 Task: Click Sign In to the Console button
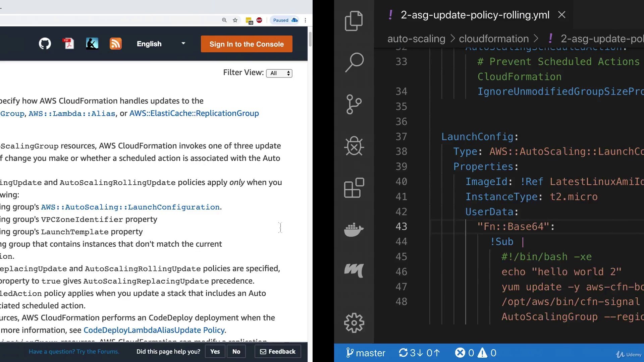pos(247,44)
